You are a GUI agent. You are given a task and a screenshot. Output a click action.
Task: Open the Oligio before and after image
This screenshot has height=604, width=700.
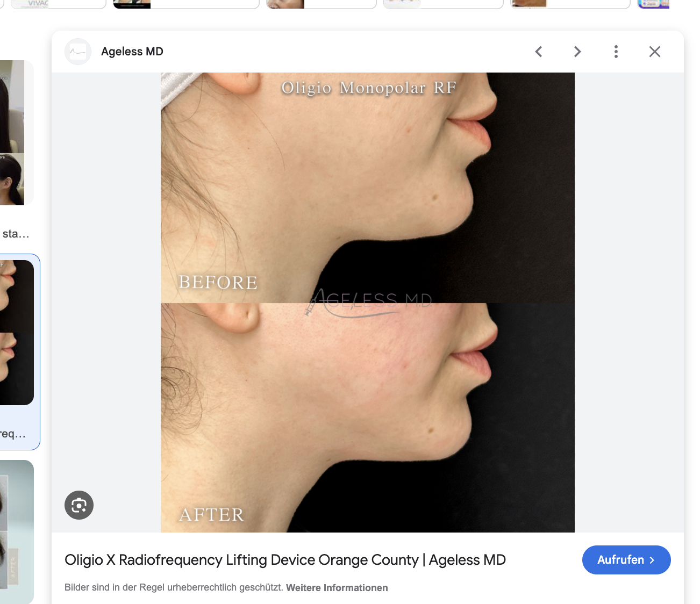coord(368,303)
